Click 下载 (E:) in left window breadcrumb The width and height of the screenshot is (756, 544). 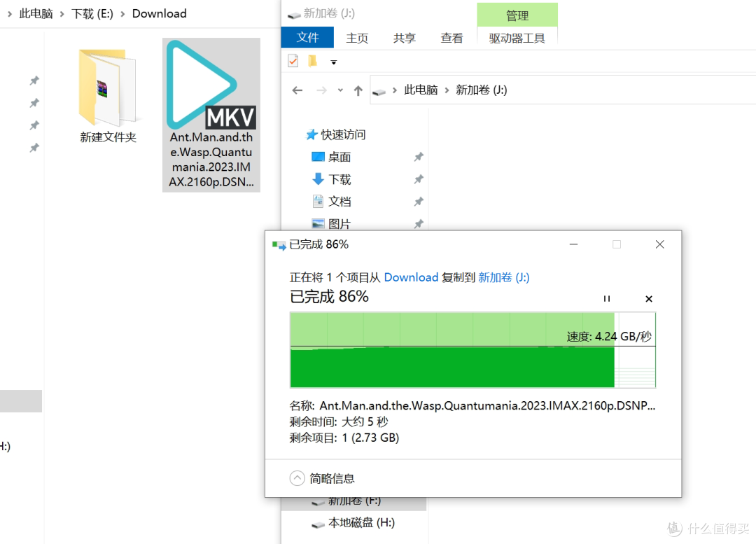tap(92, 13)
